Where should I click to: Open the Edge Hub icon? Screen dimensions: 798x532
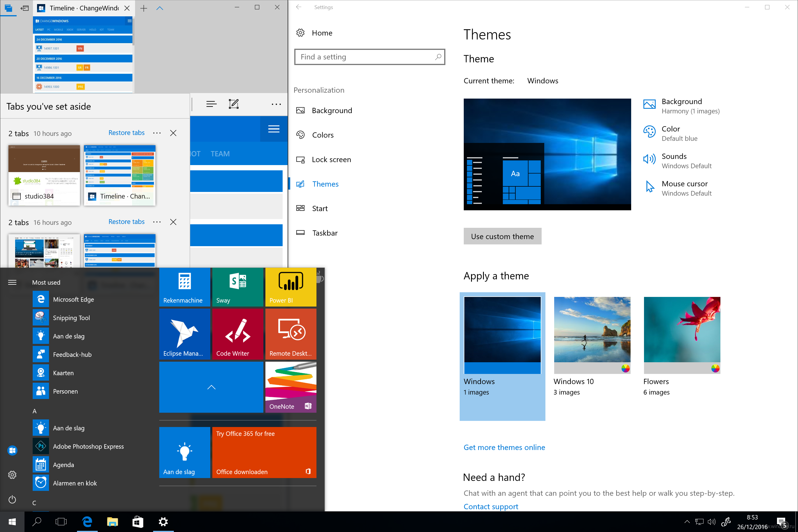211,104
